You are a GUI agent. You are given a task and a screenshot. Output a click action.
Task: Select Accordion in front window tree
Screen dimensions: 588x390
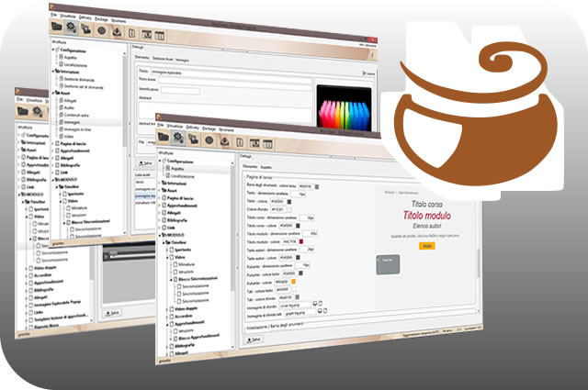coord(184,316)
